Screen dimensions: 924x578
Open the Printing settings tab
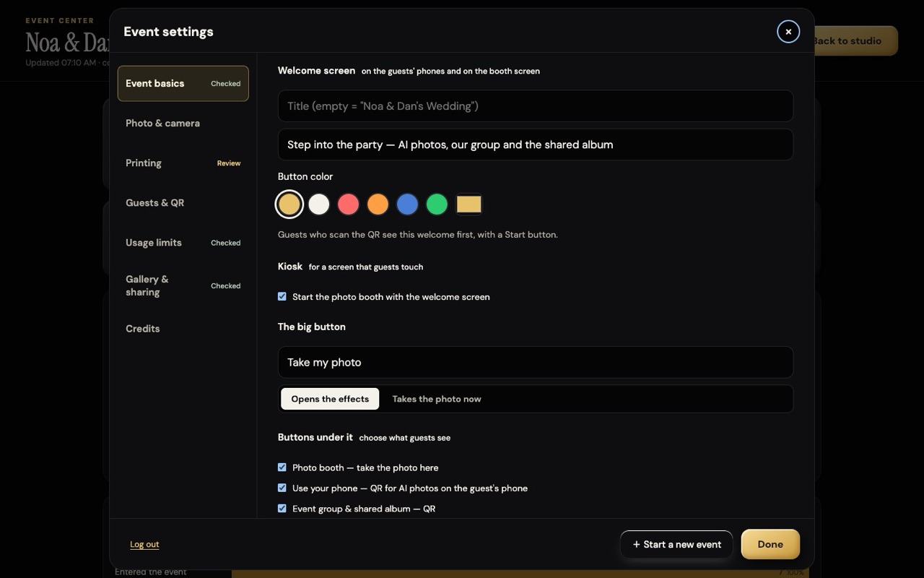click(x=183, y=163)
